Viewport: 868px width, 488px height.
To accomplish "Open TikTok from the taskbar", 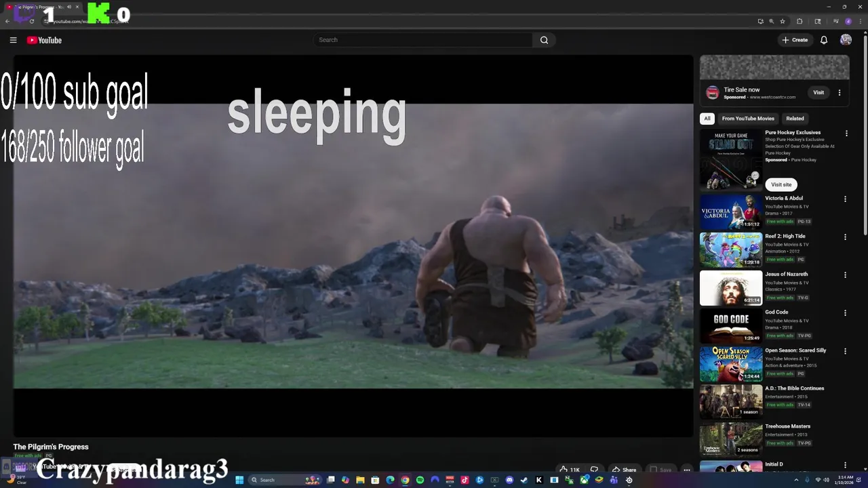I will (x=465, y=480).
